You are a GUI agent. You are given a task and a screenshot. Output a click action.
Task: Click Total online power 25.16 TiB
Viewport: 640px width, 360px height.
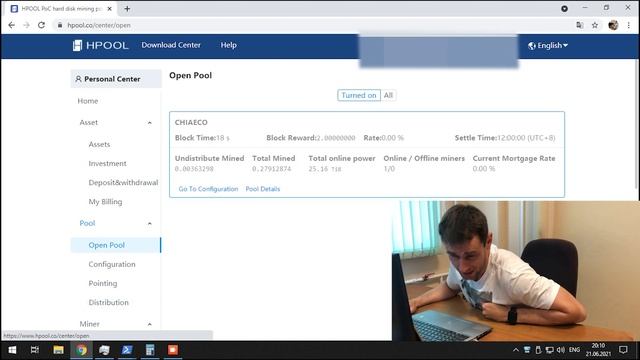point(325,169)
